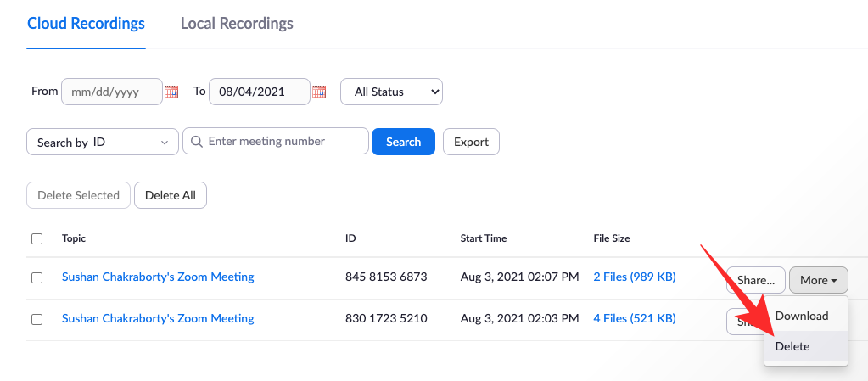This screenshot has height=381, width=868.
Task: Check the box for meeting 830 1723 5210
Action: point(36,319)
